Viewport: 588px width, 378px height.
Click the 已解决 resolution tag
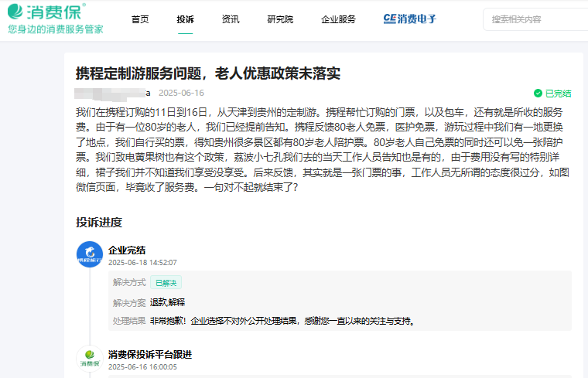166,282
